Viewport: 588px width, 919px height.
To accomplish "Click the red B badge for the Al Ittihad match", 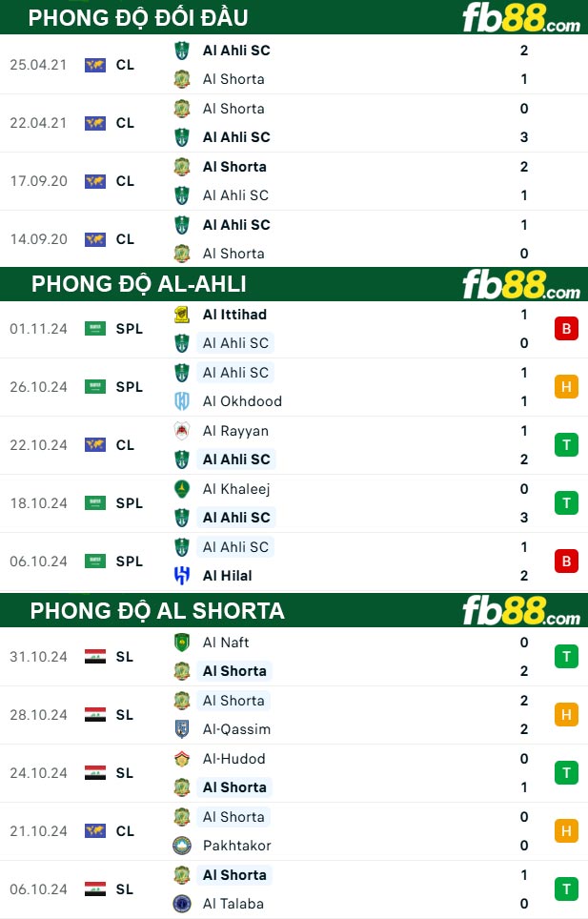I will point(566,329).
